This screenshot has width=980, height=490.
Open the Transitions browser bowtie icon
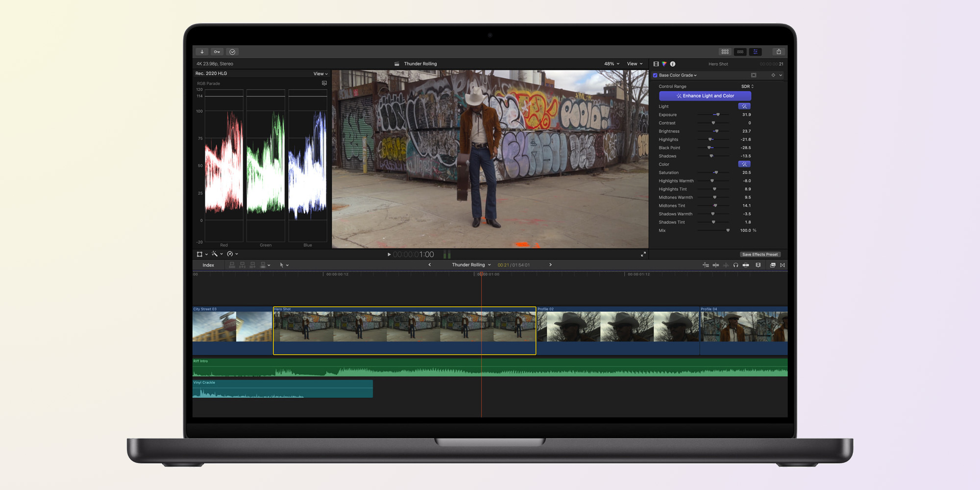pyautogui.click(x=783, y=265)
